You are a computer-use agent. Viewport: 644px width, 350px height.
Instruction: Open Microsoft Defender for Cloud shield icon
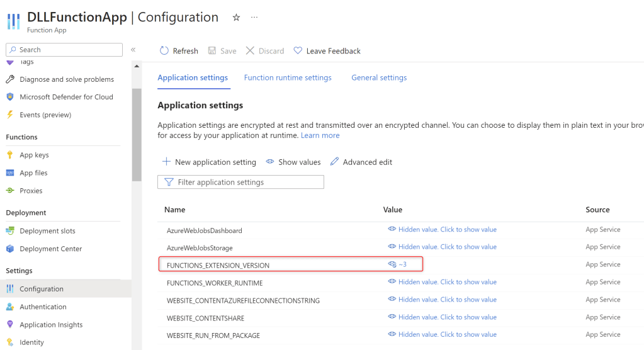10,97
